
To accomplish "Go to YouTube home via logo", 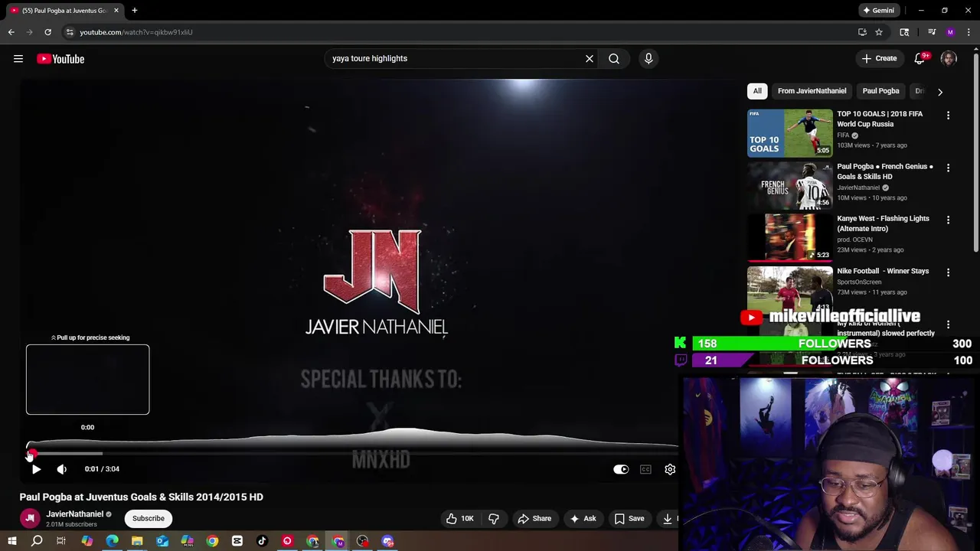I will click(x=60, y=59).
